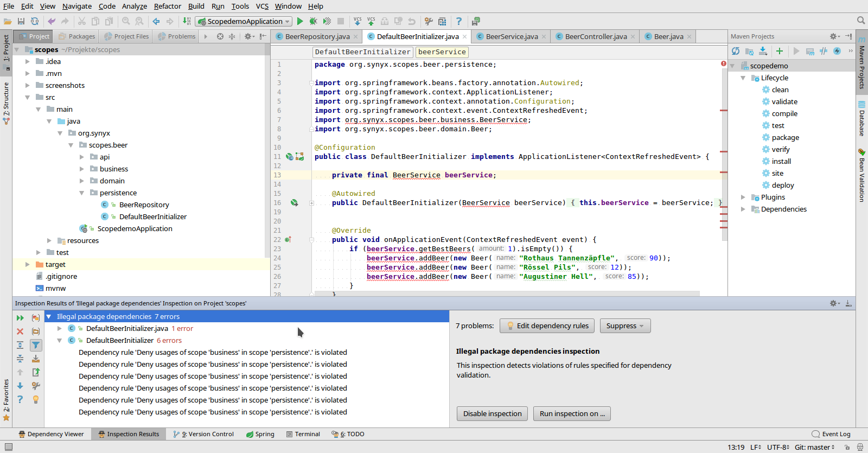
Task: Click Collapse All icon in inspection panel
Action: point(20,359)
